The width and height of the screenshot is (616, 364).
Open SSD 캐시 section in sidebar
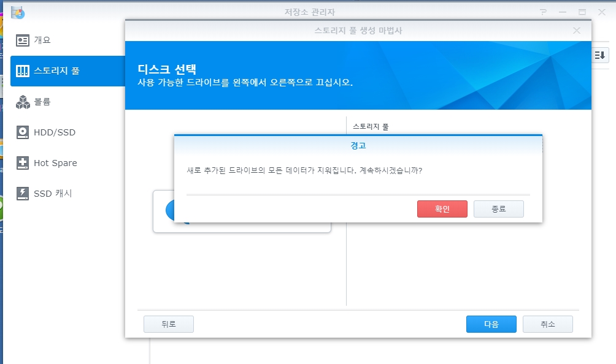tap(67, 194)
